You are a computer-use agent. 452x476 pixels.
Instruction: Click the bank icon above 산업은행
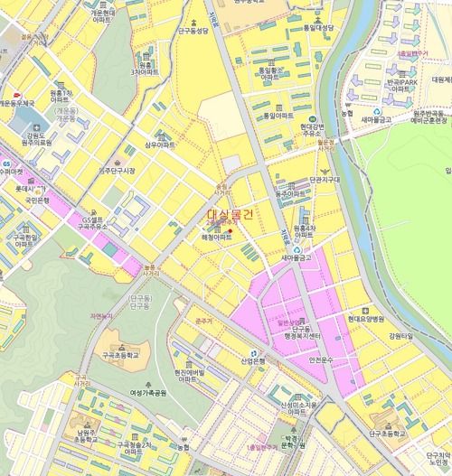pyautogui.click(x=254, y=354)
